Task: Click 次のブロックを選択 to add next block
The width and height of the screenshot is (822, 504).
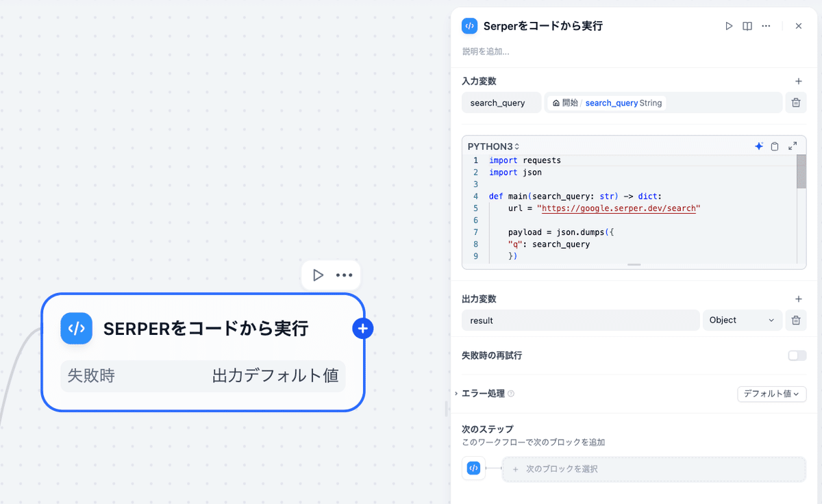Action: pos(654,468)
